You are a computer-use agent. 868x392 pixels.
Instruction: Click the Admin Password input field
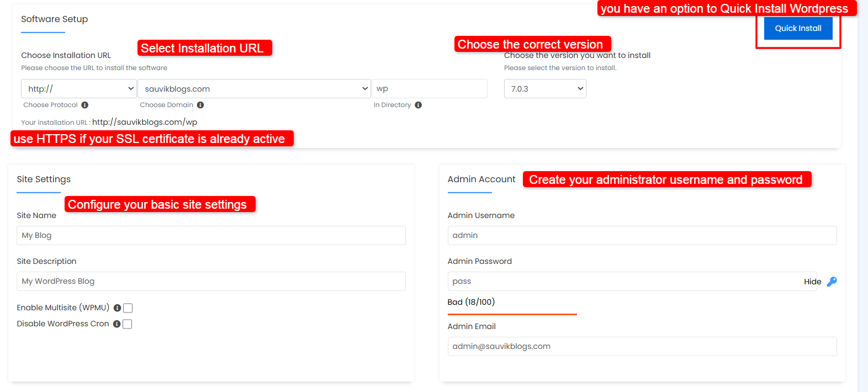coord(632,281)
